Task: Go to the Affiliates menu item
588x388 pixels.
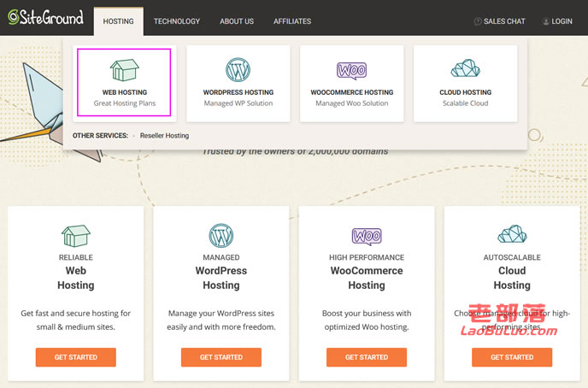Action: (x=292, y=21)
